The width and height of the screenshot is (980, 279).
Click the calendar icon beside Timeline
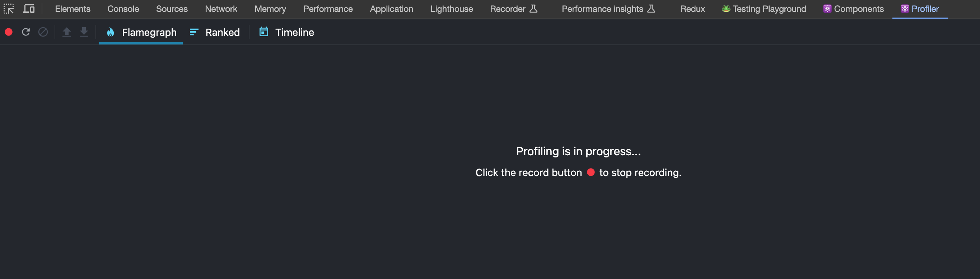point(264,32)
